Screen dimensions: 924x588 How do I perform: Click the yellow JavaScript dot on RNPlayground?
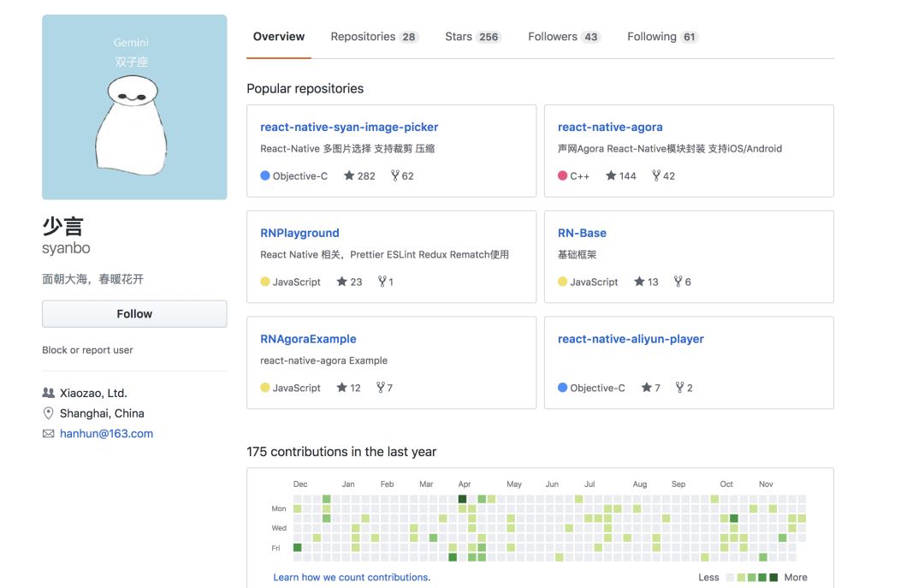point(265,282)
